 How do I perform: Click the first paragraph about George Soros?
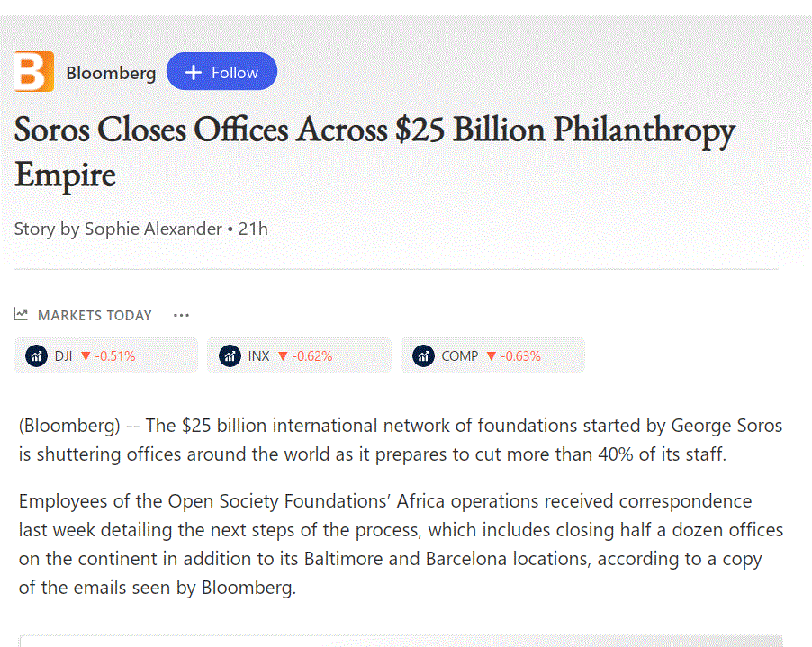401,440
